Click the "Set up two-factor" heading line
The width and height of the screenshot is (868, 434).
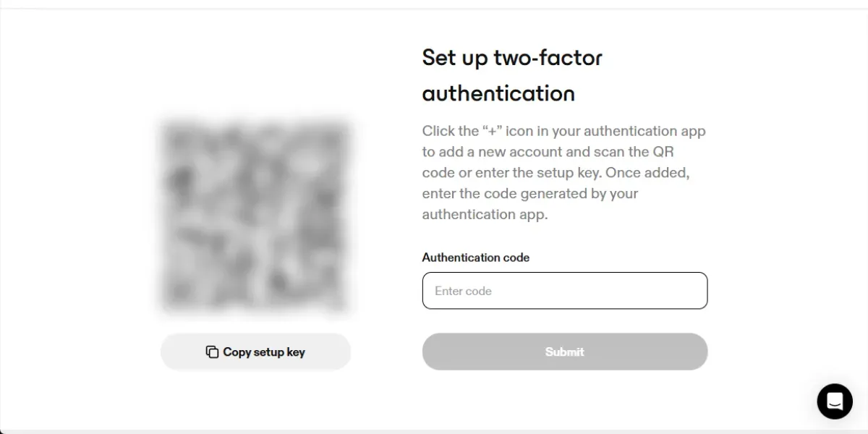(512, 58)
